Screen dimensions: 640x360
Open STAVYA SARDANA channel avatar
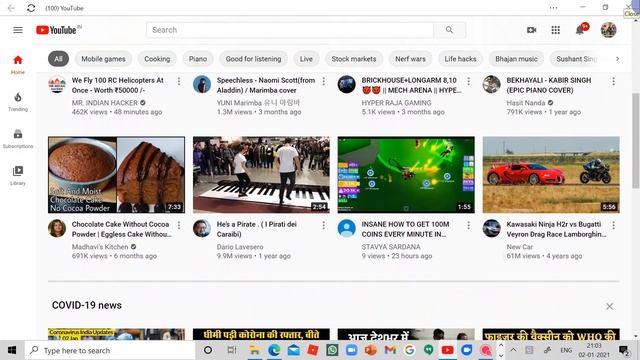pyautogui.click(x=347, y=228)
